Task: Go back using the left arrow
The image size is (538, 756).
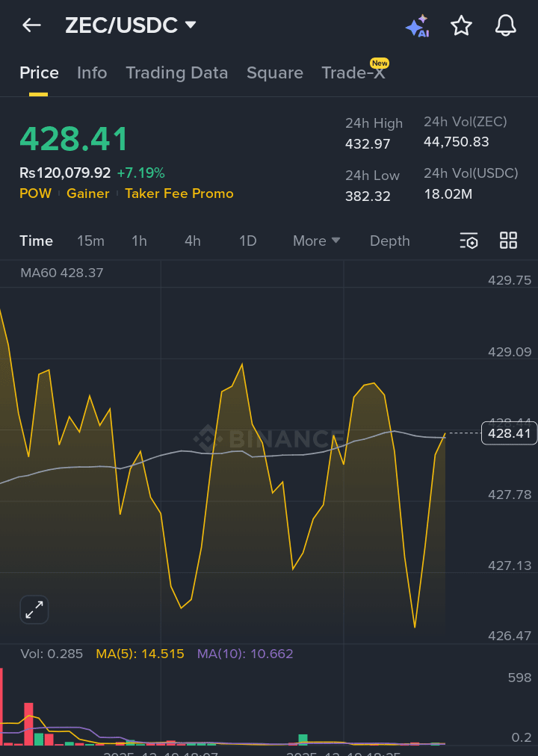Action: click(x=32, y=25)
